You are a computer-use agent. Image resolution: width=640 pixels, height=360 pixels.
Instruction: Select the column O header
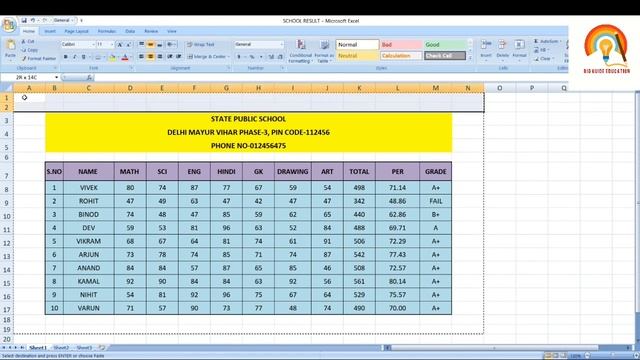click(x=500, y=88)
